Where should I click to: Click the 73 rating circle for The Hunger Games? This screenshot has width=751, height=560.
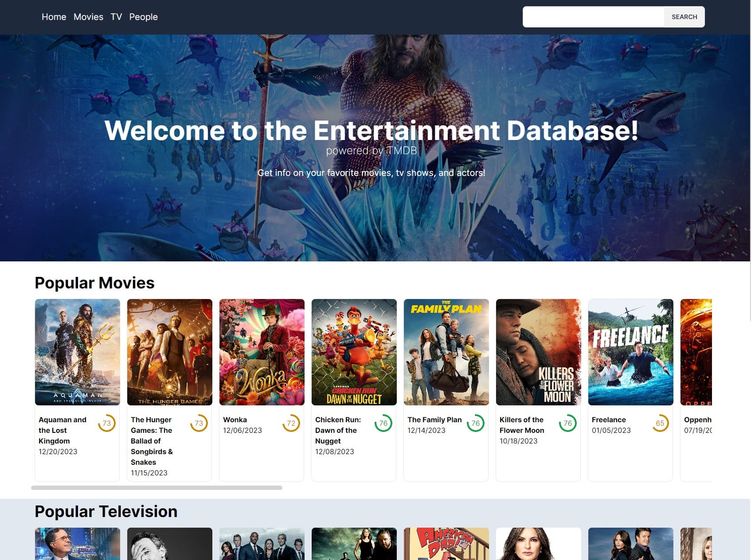coord(199,424)
